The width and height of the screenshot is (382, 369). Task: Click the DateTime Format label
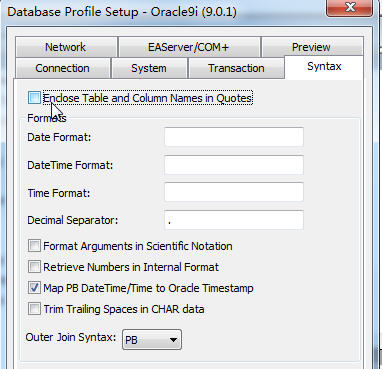coord(70,165)
